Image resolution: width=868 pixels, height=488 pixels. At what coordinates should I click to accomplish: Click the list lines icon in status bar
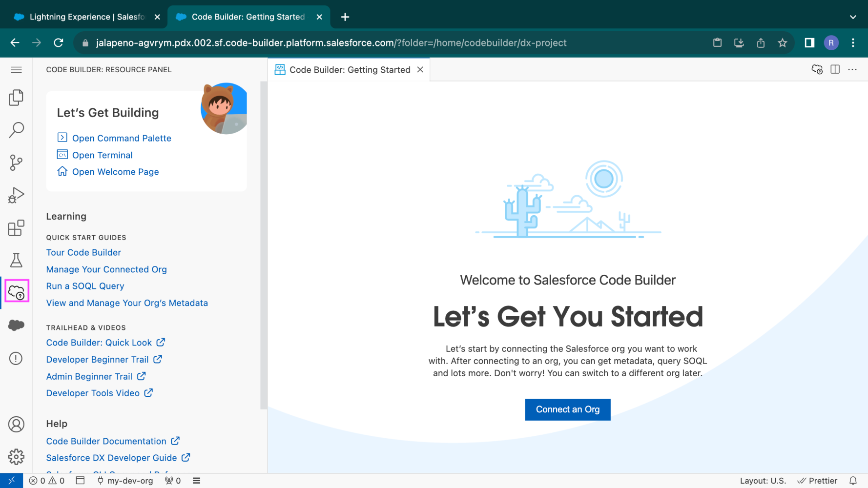click(196, 481)
